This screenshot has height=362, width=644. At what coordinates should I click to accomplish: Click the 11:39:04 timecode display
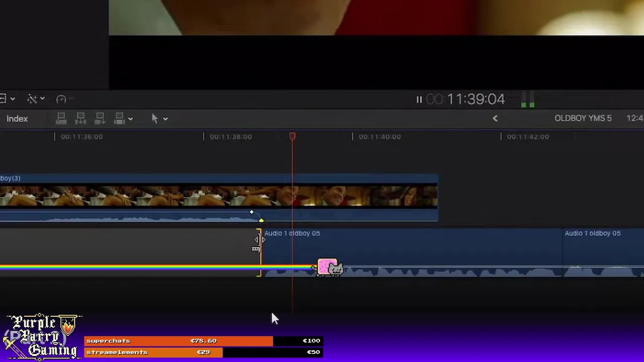[465, 99]
